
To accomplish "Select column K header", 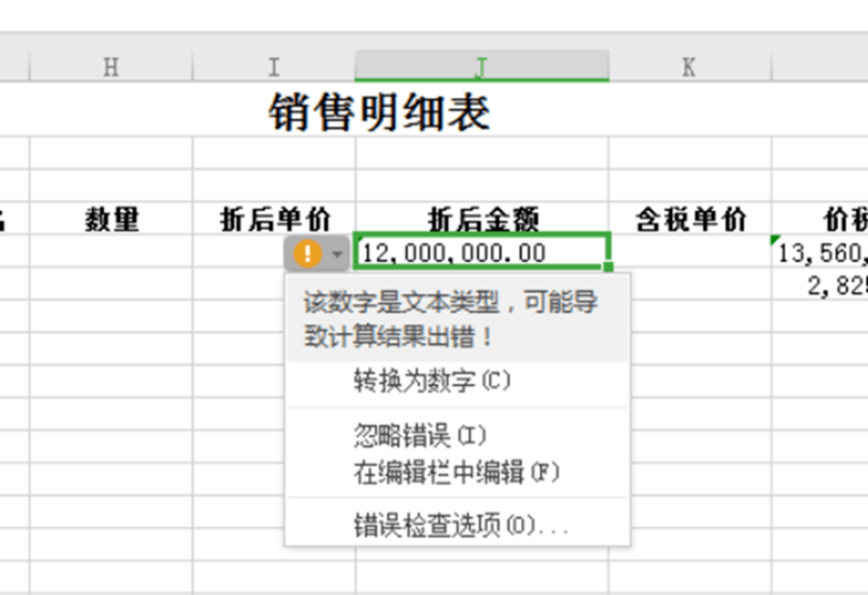I will pyautogui.click(x=690, y=67).
